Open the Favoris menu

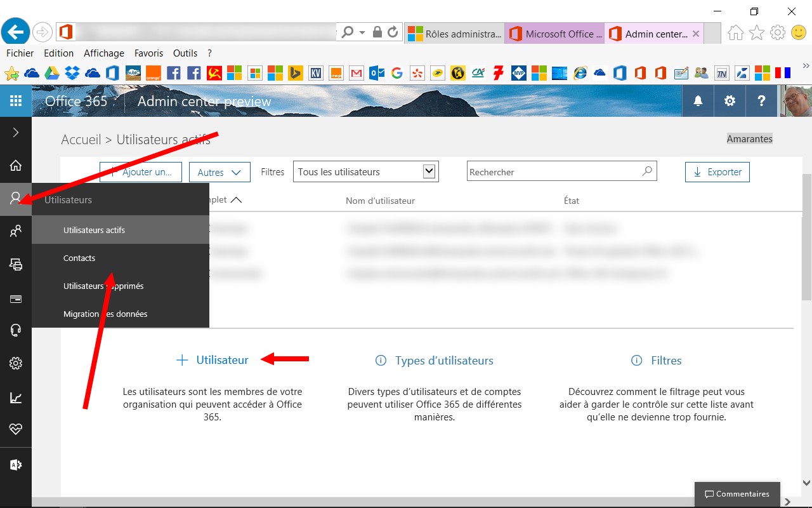tap(148, 53)
